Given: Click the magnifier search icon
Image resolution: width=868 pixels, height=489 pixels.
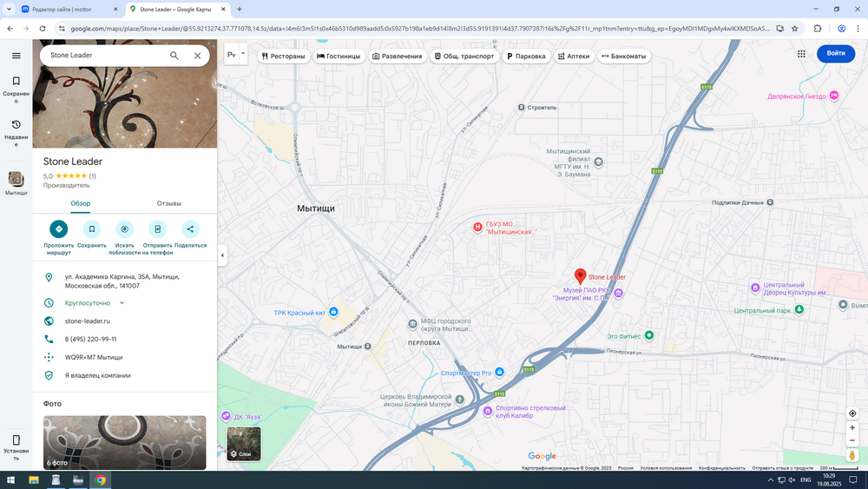Looking at the screenshot, I should click(174, 56).
